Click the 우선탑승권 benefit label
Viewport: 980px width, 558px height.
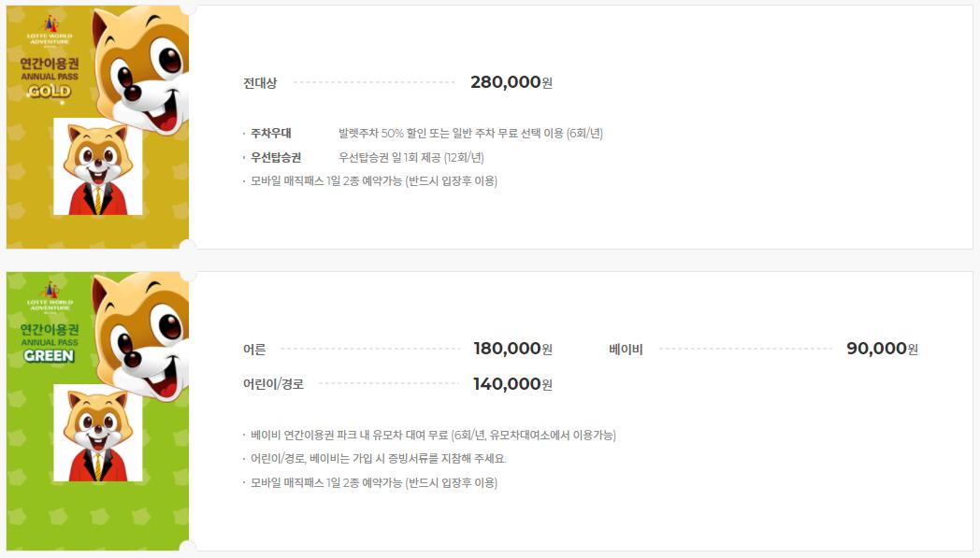tap(276, 157)
